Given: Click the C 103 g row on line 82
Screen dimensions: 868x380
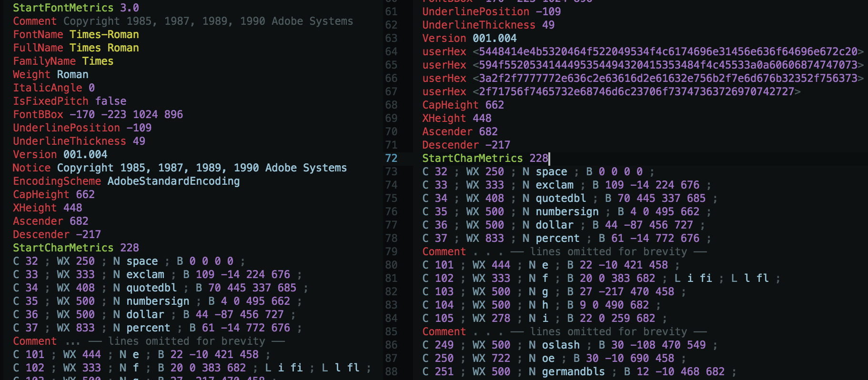Looking at the screenshot, I should coord(555,291).
